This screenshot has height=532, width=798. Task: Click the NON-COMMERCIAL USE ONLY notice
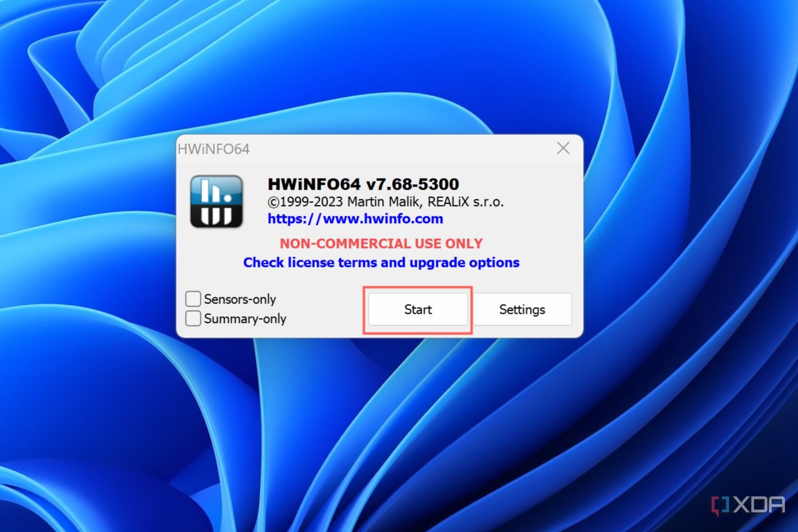coord(381,243)
